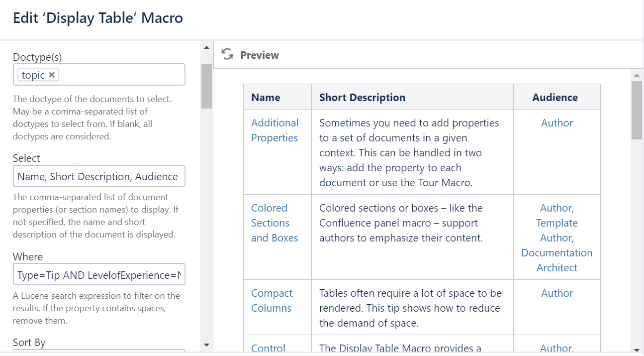Click the "Author" audience link

(556, 122)
